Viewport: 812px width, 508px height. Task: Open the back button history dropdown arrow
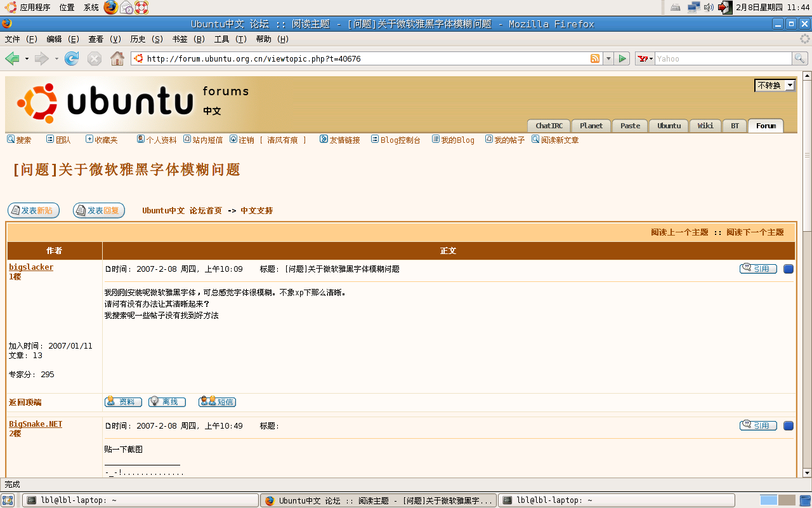click(x=27, y=58)
